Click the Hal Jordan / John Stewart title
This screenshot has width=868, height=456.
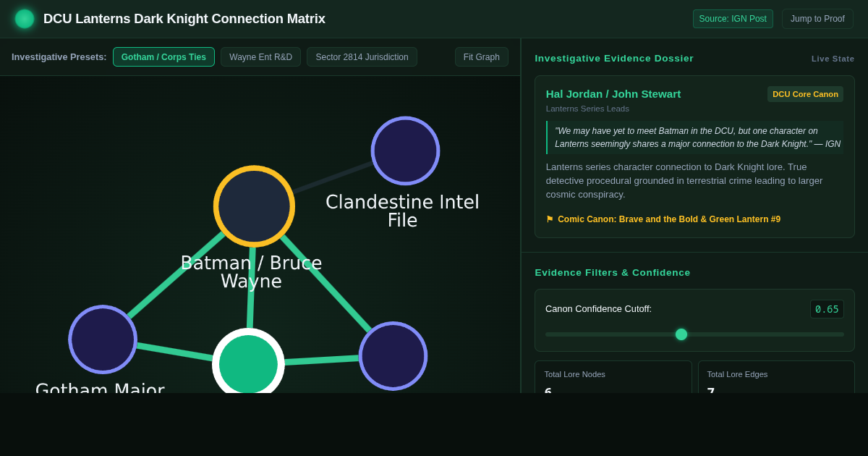(x=613, y=94)
